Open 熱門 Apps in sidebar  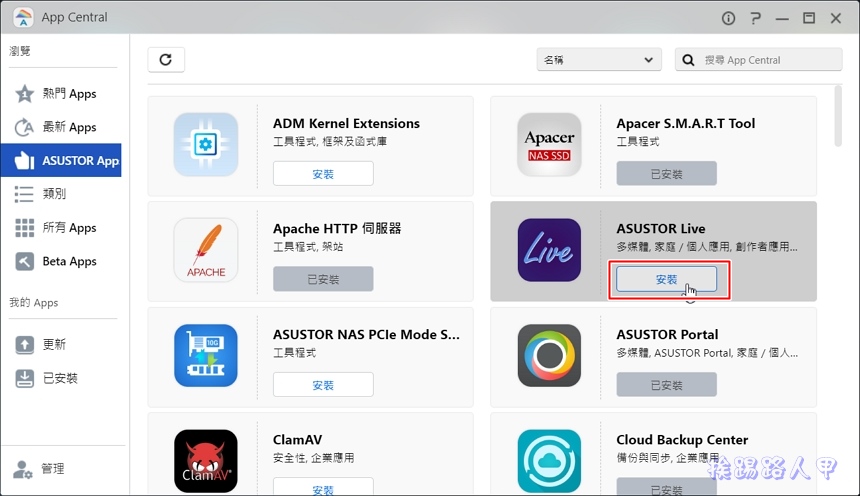tap(61, 94)
